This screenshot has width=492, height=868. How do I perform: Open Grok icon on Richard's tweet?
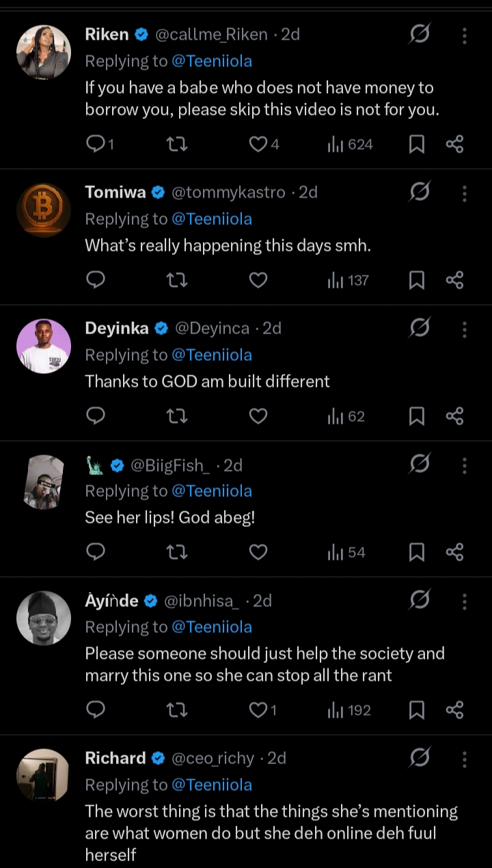coord(419,758)
